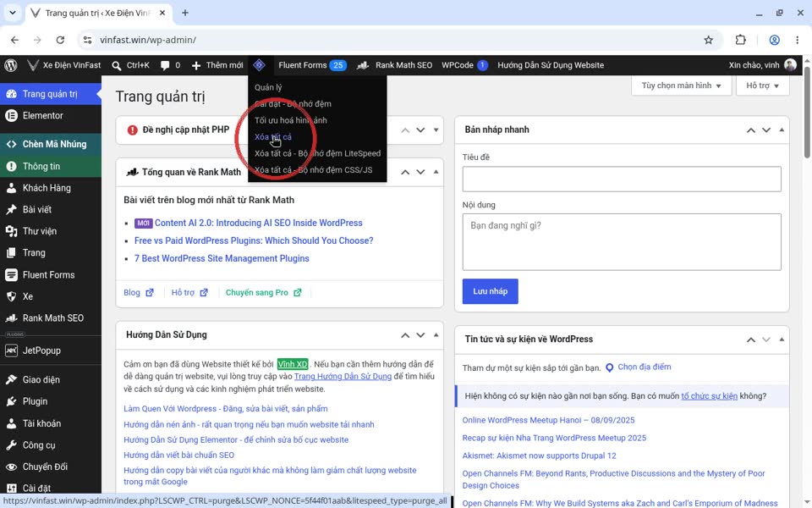Click the page vertical scrollbar
Viewport: 812px width, 508px height.
pyautogui.click(x=807, y=112)
